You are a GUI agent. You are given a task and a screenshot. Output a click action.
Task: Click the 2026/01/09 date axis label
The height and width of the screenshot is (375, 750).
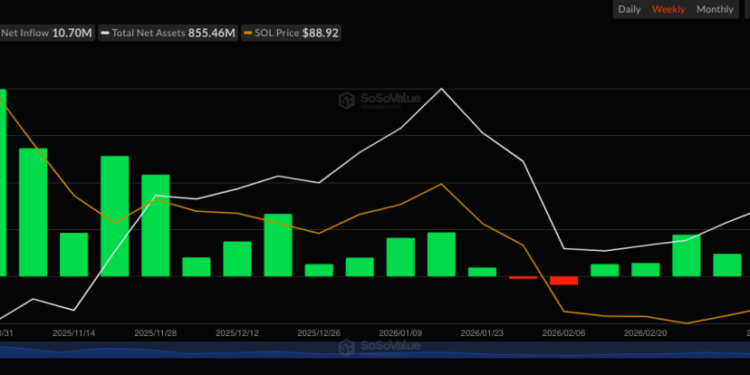click(x=400, y=333)
